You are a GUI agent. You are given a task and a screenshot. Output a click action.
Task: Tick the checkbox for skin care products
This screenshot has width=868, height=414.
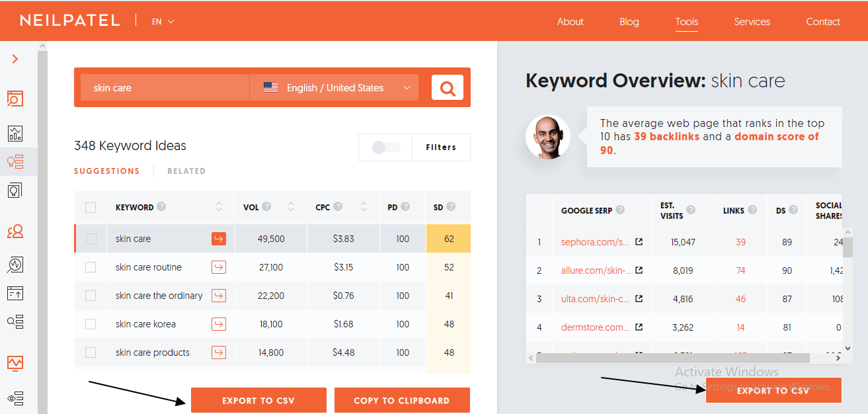(91, 352)
